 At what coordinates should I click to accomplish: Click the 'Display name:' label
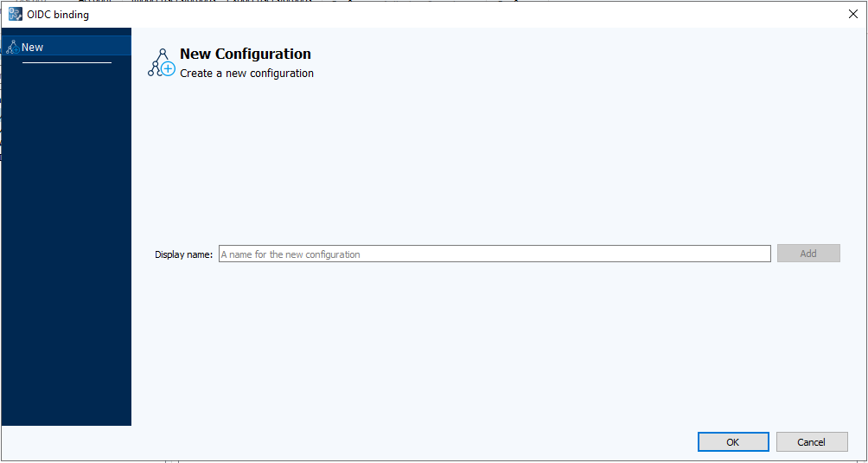coord(183,254)
